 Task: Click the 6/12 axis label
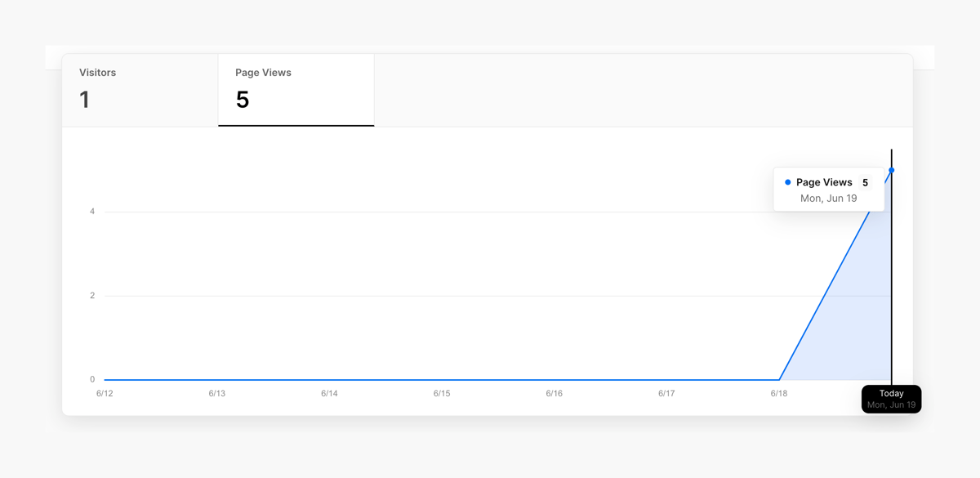tap(105, 393)
